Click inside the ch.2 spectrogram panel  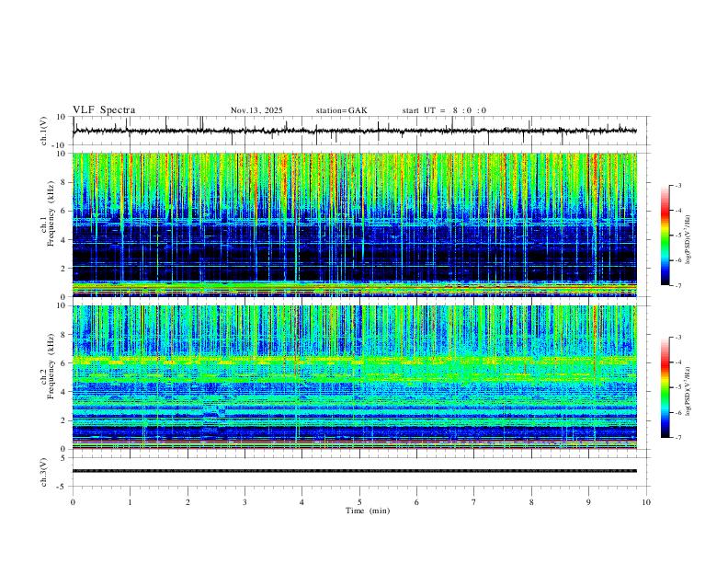(x=354, y=377)
